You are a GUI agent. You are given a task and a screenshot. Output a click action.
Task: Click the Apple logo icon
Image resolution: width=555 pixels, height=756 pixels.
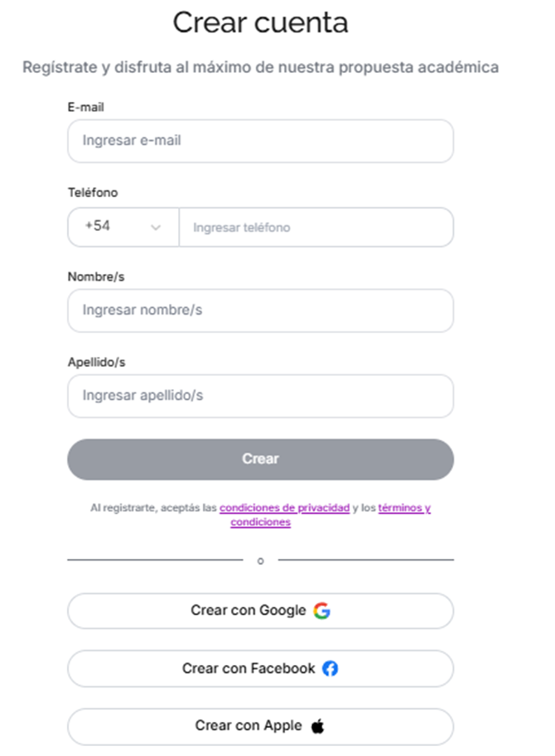(317, 725)
